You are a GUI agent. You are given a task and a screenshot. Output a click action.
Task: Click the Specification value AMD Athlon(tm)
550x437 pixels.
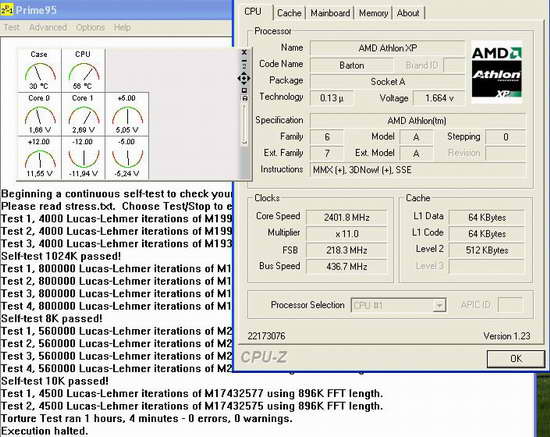click(x=417, y=121)
